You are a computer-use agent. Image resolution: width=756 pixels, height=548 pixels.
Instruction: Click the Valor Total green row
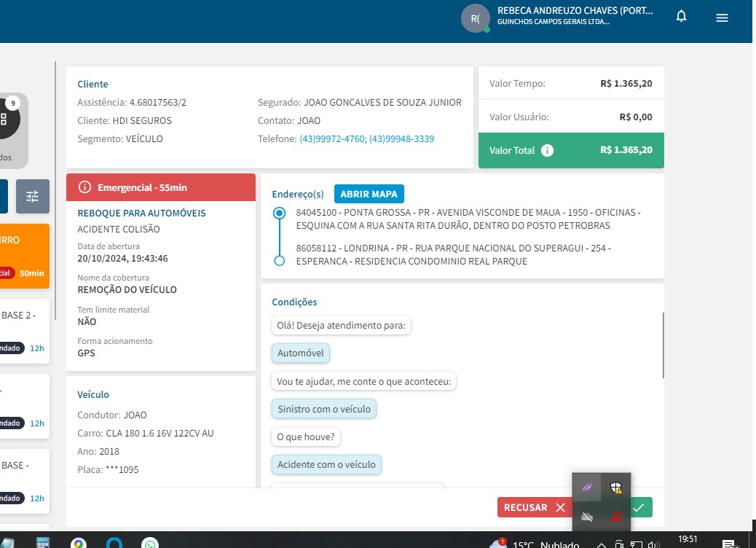[571, 151]
